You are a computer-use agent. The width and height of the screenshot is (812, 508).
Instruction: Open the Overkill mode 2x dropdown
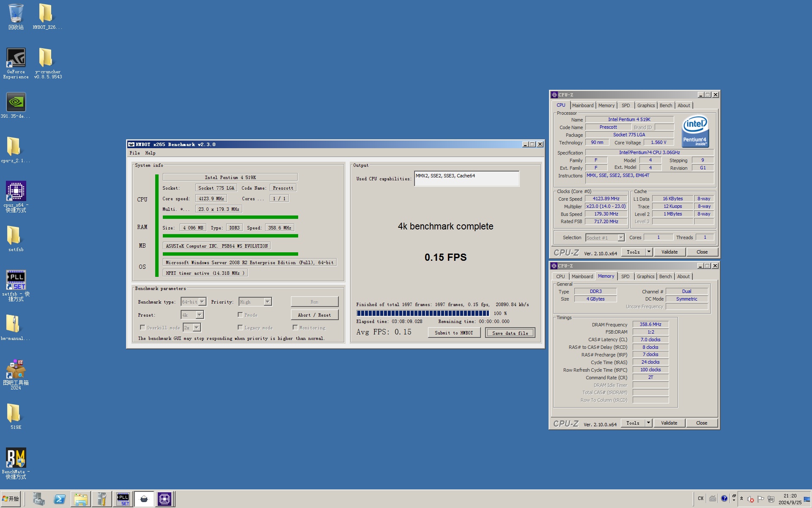(197, 327)
